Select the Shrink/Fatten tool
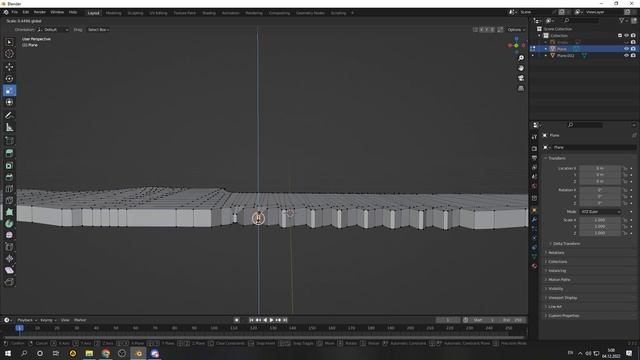 9,259
